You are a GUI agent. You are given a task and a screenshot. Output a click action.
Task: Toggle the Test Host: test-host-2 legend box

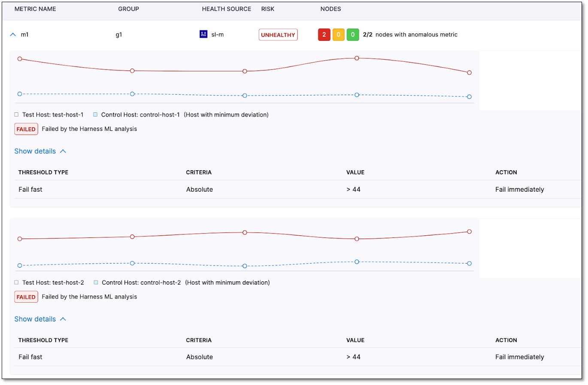[x=16, y=283]
